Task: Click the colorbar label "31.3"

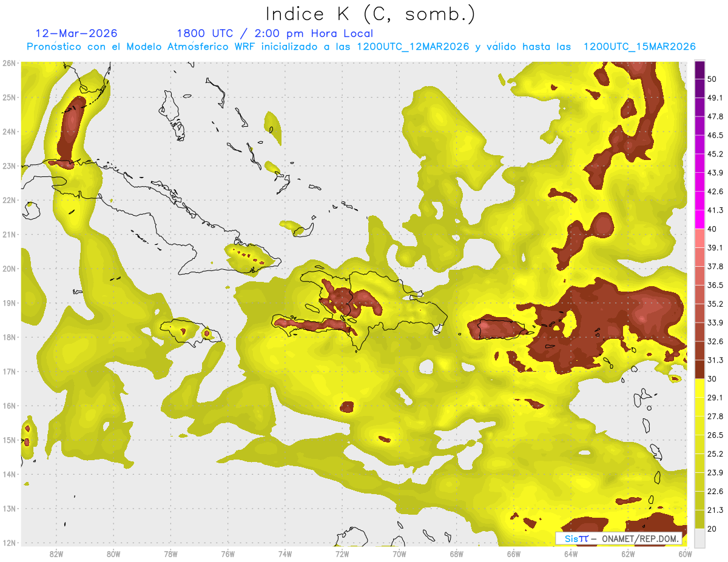Action: click(x=715, y=361)
